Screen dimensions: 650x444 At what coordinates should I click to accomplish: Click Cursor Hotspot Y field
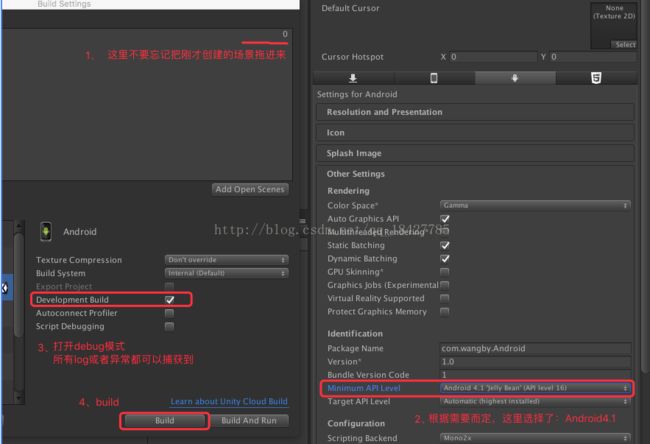tap(593, 57)
